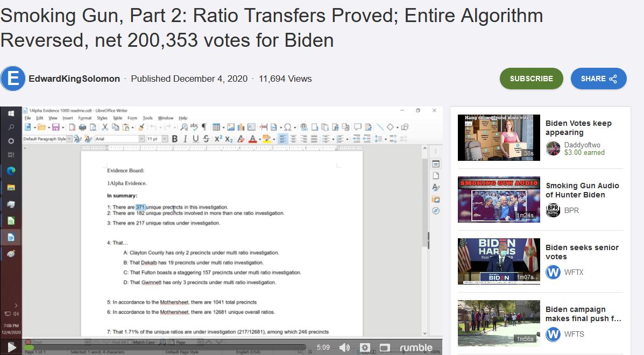Click the Cut scissors icon
The width and height of the screenshot is (644, 355).
[x=105, y=127]
